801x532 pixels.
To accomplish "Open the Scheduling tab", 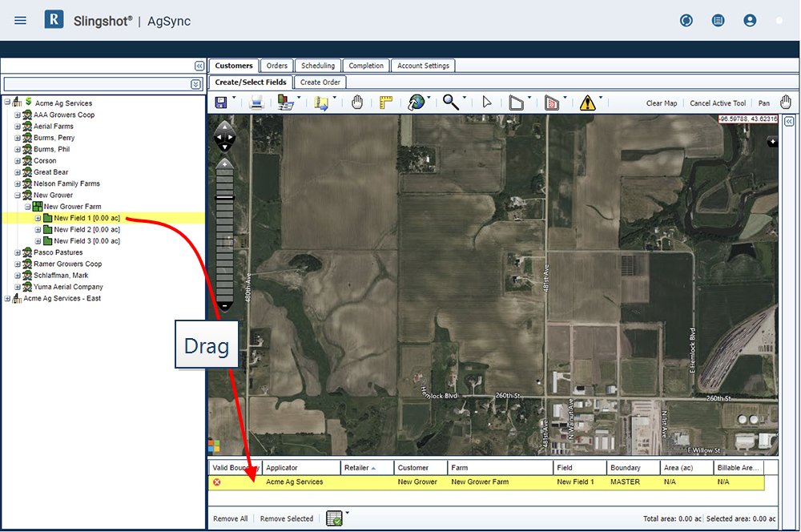I will [318, 66].
